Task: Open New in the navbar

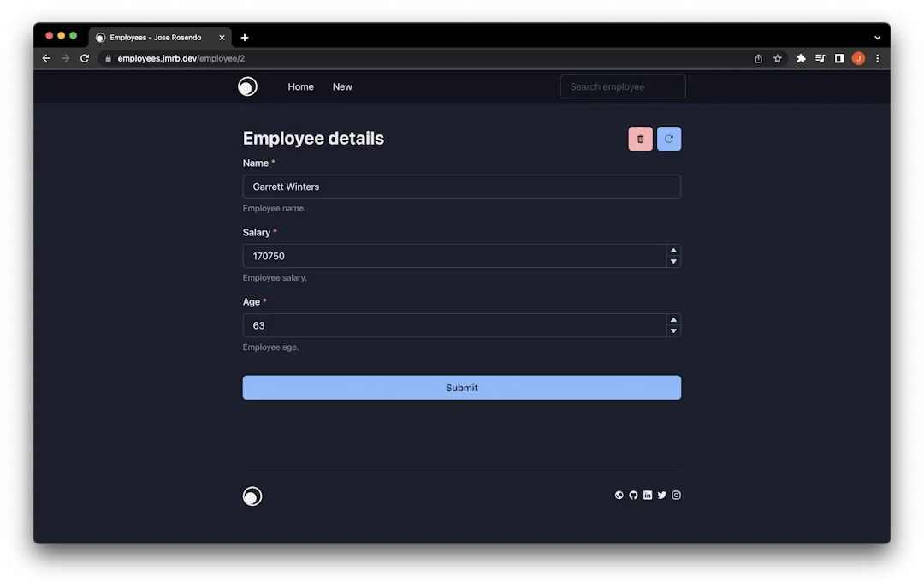Action: click(342, 86)
